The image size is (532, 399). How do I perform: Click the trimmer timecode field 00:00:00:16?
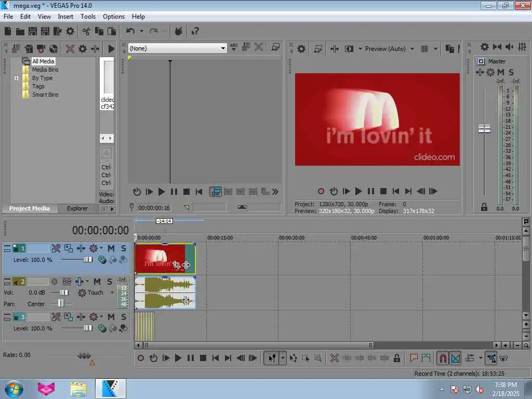[154, 208]
